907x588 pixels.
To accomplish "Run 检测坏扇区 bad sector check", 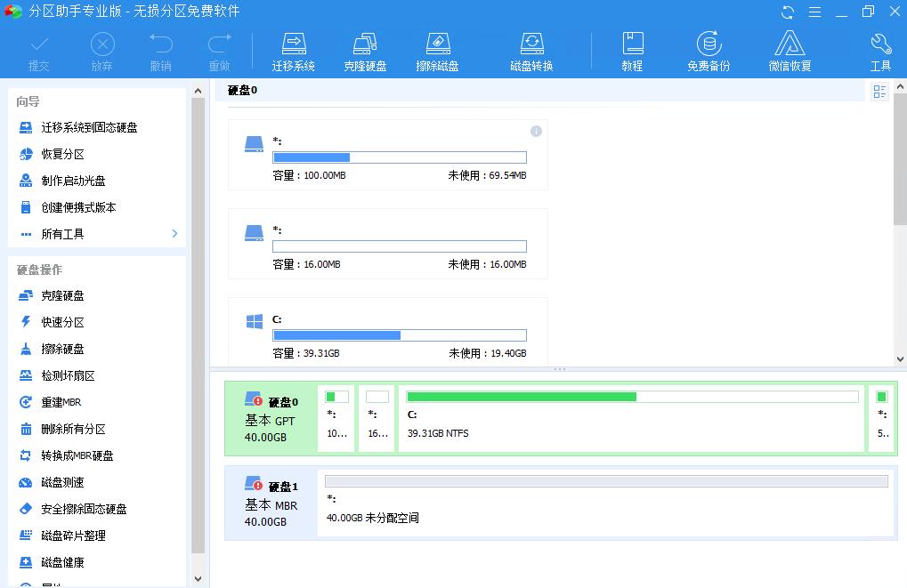I will click(x=69, y=375).
